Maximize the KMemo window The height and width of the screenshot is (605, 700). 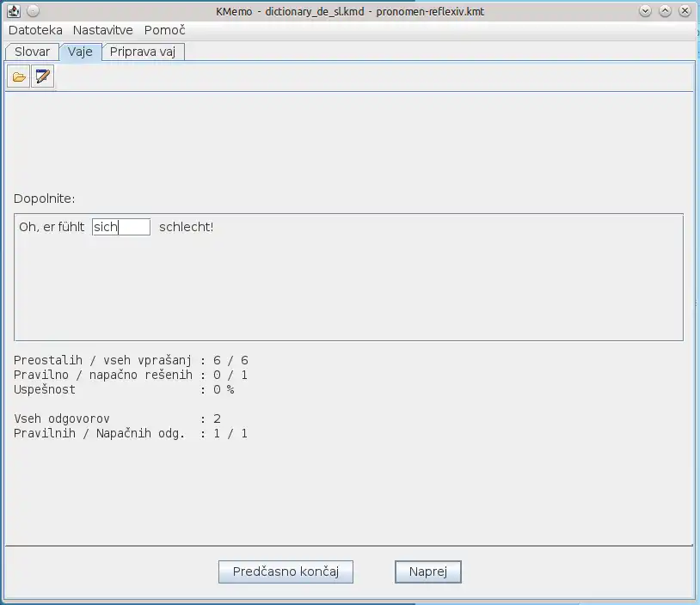click(666, 11)
